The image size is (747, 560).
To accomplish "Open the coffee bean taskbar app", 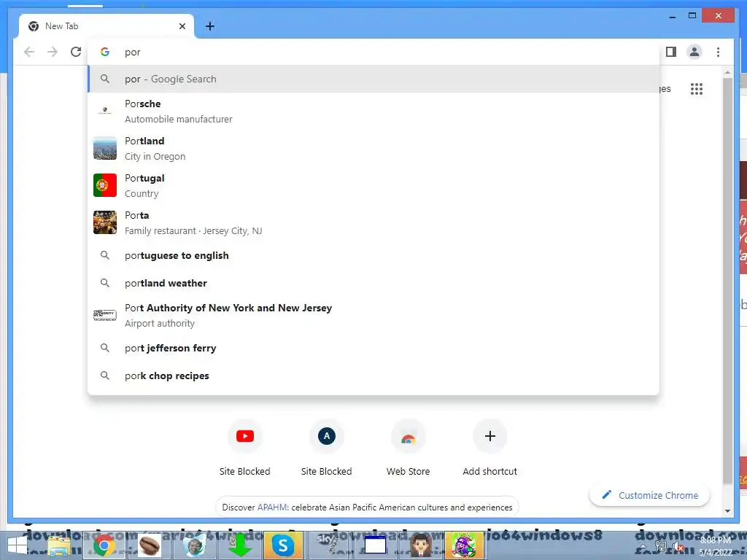I will pos(149,546).
